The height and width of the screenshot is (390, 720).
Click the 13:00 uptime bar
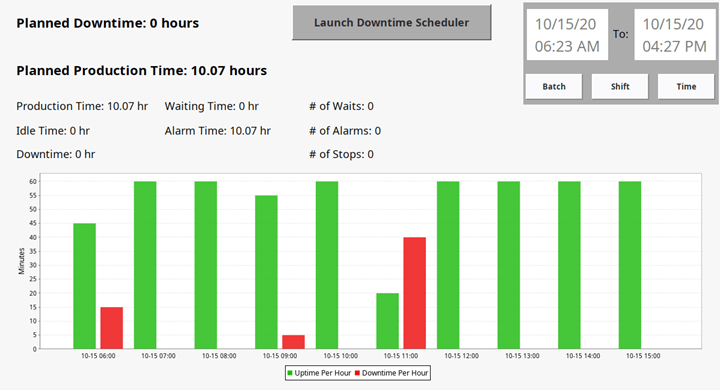point(509,265)
